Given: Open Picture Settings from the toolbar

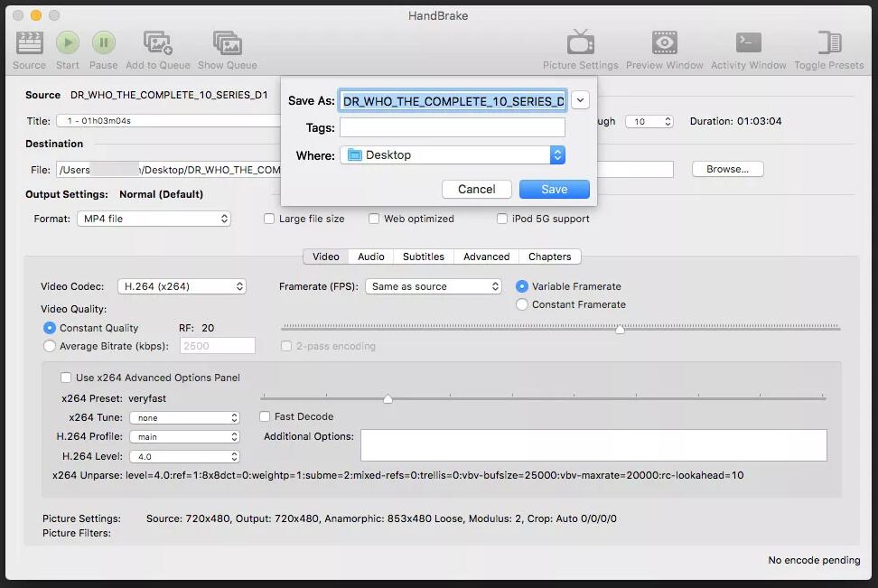Looking at the screenshot, I should pyautogui.click(x=581, y=42).
